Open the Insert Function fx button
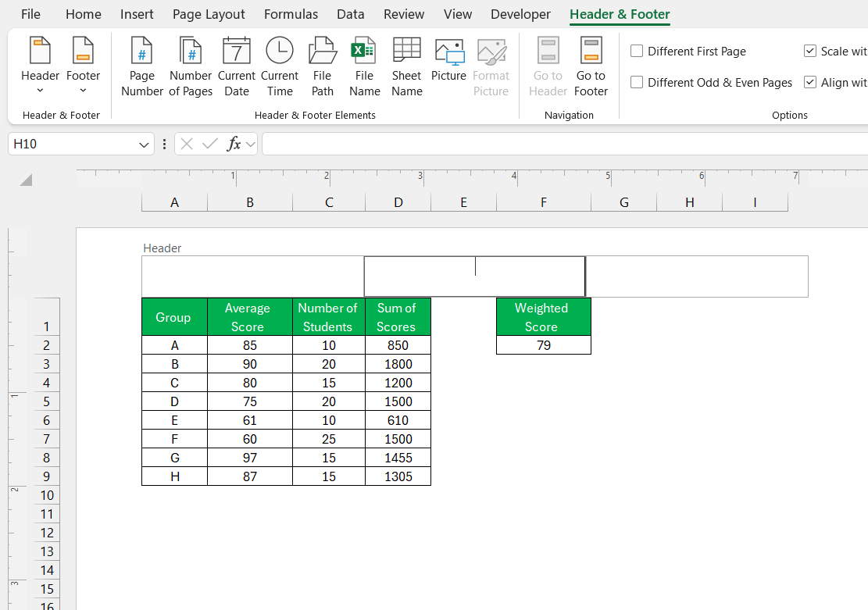Image resolution: width=868 pixels, height=610 pixels. click(x=234, y=144)
